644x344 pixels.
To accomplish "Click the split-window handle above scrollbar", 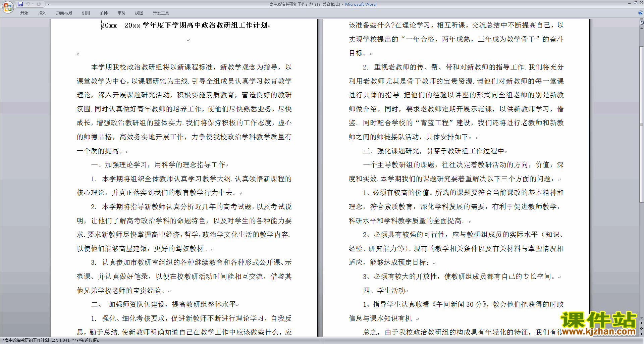I will (x=641, y=19).
